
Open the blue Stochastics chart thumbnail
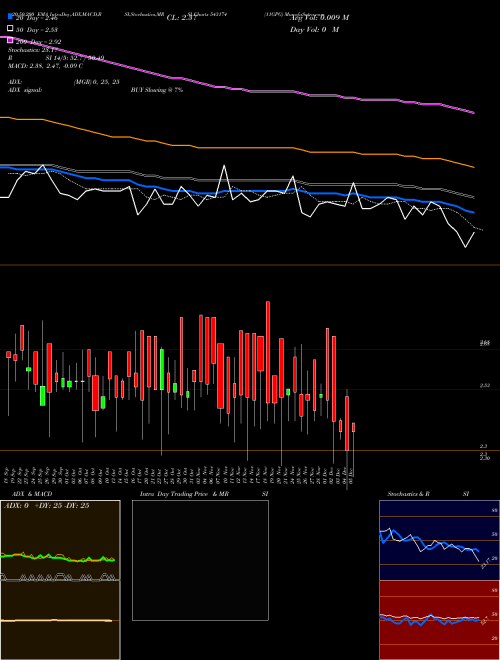(x=439, y=540)
